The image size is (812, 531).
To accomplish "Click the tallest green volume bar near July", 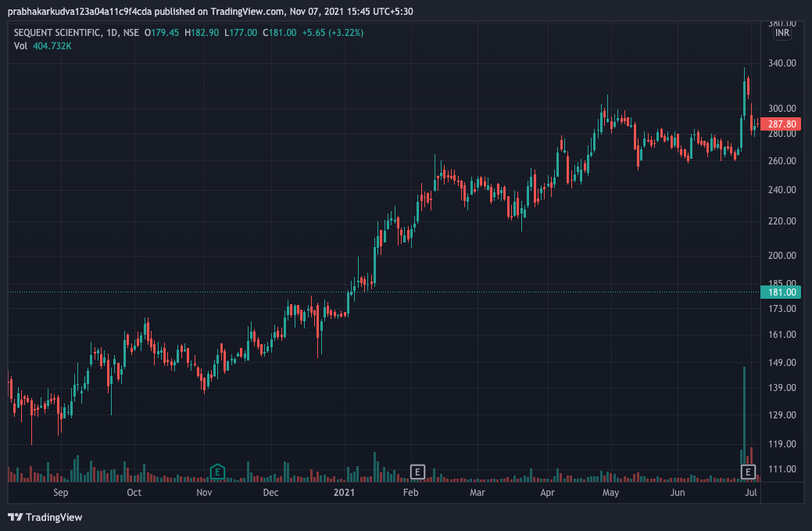I will point(745,425).
